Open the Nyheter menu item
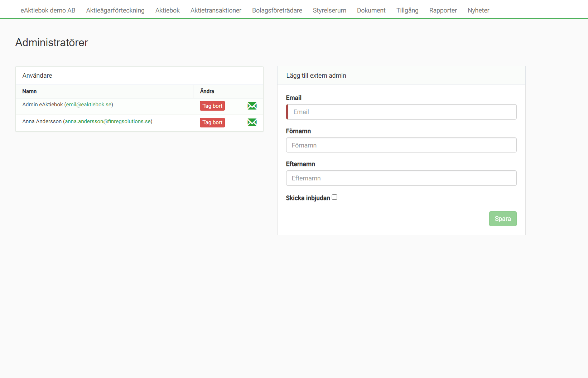The image size is (588, 378). point(478,10)
